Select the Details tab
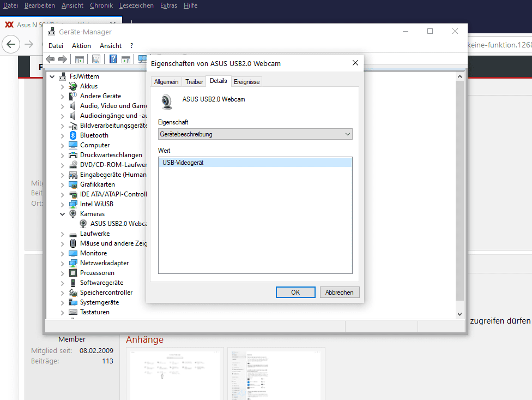This screenshot has width=532, height=400. [x=219, y=81]
